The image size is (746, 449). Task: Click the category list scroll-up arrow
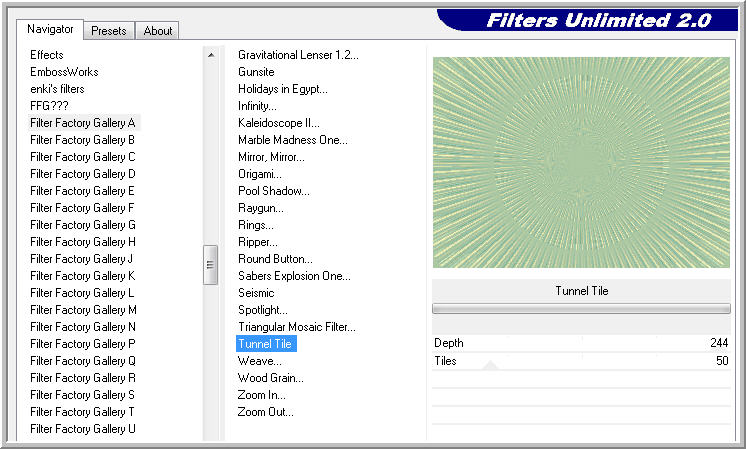point(211,55)
